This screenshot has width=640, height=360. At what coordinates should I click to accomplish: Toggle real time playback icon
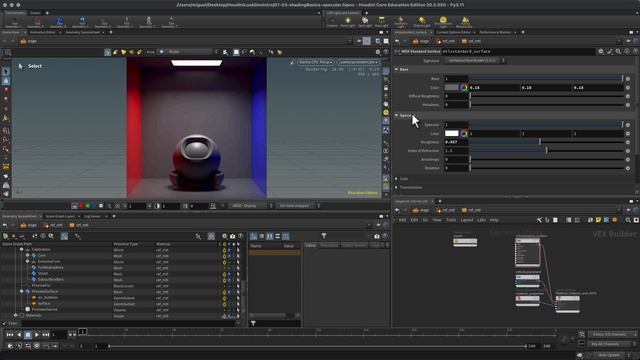point(10,346)
